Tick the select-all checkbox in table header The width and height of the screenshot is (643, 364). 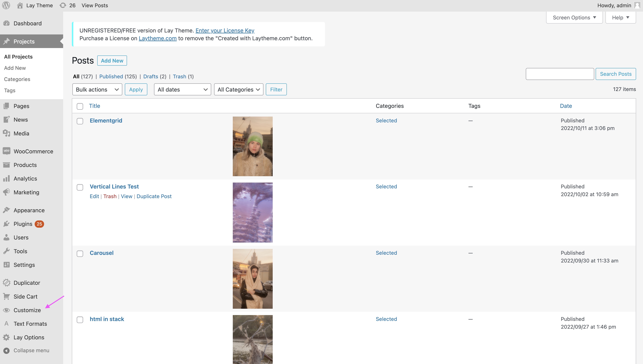click(80, 106)
